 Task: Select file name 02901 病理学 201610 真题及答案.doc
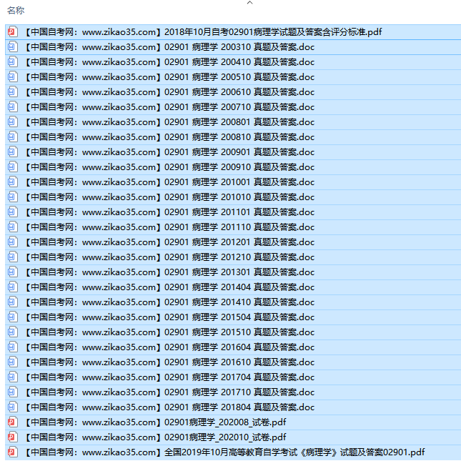tap(239, 362)
